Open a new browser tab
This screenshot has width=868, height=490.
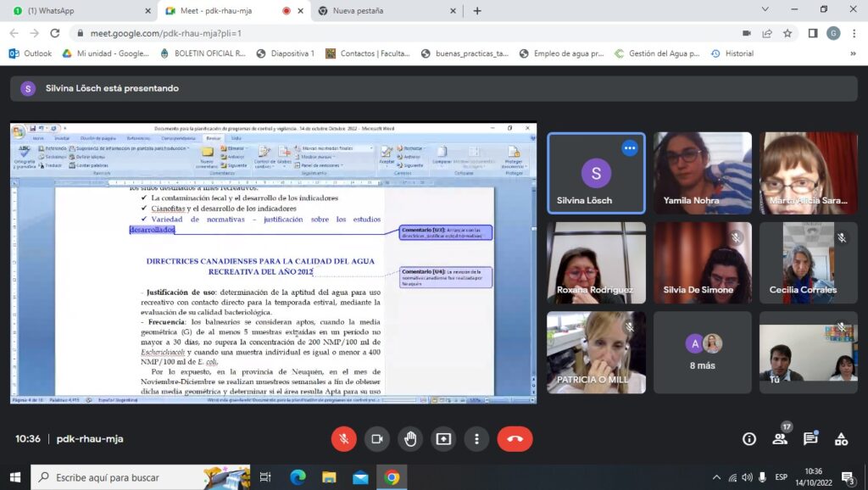click(477, 10)
